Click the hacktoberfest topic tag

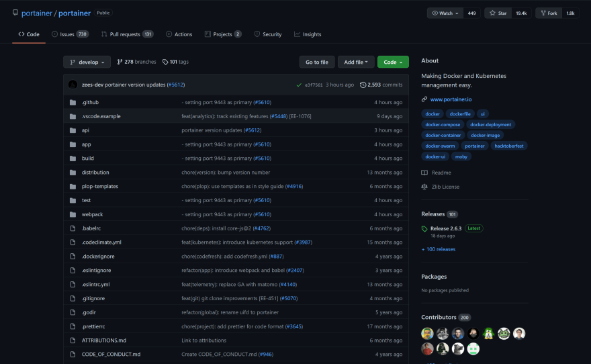pyautogui.click(x=509, y=146)
